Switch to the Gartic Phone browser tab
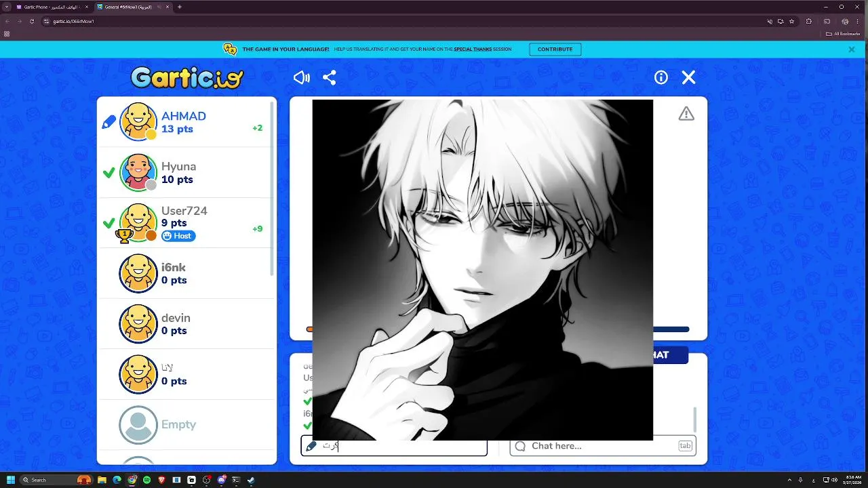This screenshot has height=488, width=868. (x=52, y=7)
